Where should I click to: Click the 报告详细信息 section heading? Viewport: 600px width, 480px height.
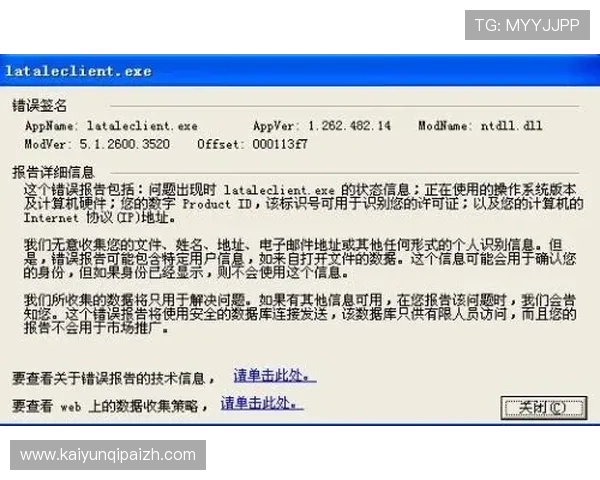coord(53,172)
